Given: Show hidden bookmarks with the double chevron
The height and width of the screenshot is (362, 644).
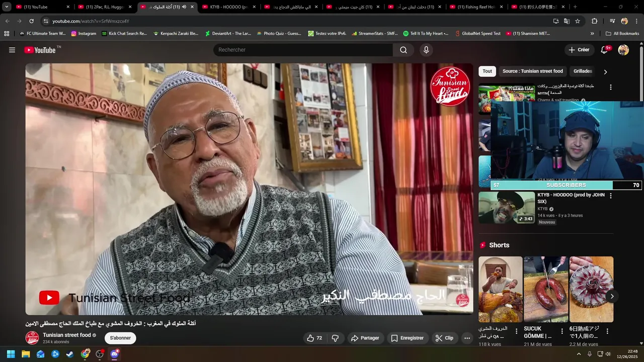Looking at the screenshot, I should point(592,34).
